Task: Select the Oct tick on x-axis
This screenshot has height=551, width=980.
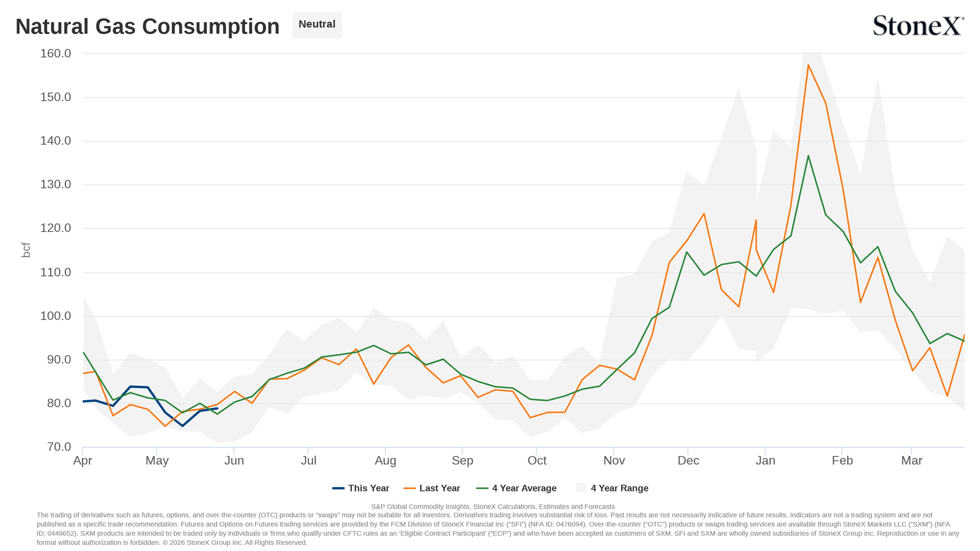Action: point(537,461)
